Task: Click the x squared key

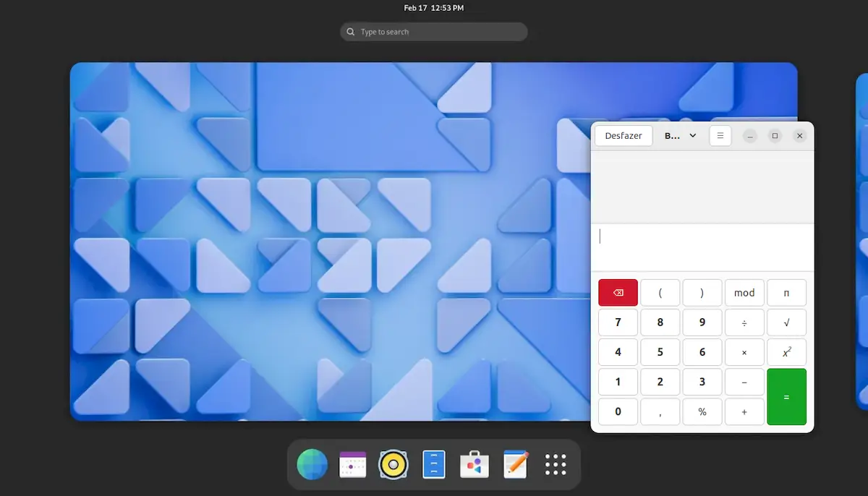Action: (786, 352)
